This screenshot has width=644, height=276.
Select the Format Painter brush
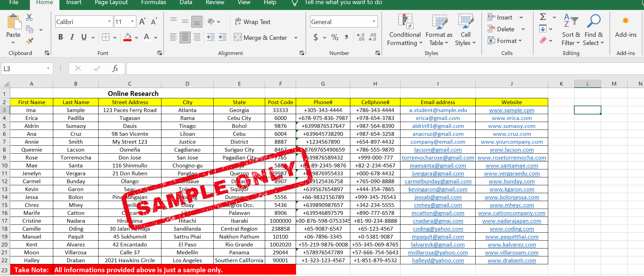tap(30, 41)
